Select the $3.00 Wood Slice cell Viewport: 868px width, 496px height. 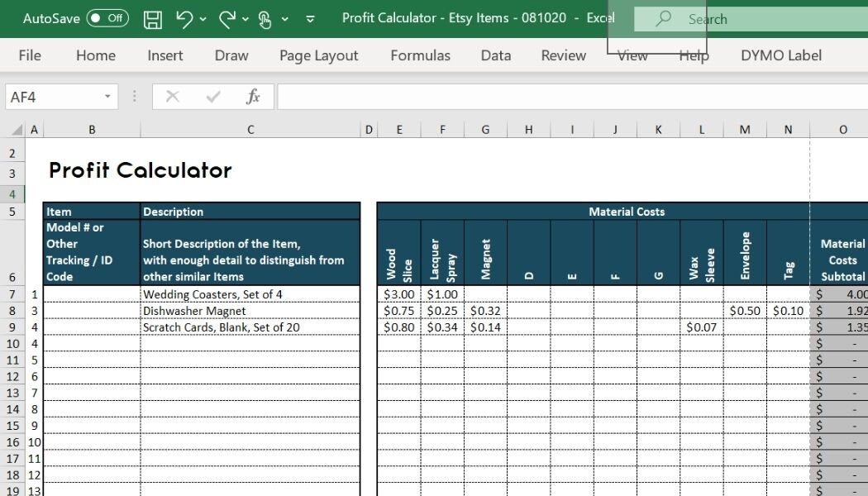[399, 294]
